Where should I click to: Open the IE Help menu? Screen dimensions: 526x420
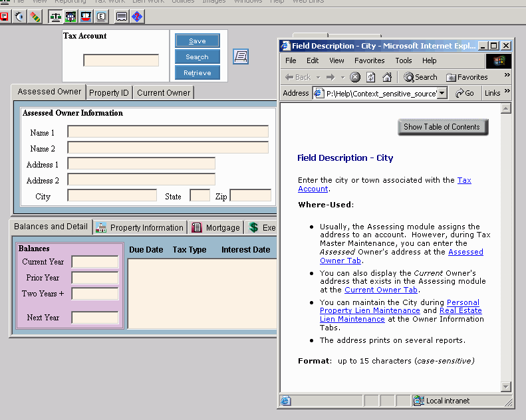tap(429, 60)
